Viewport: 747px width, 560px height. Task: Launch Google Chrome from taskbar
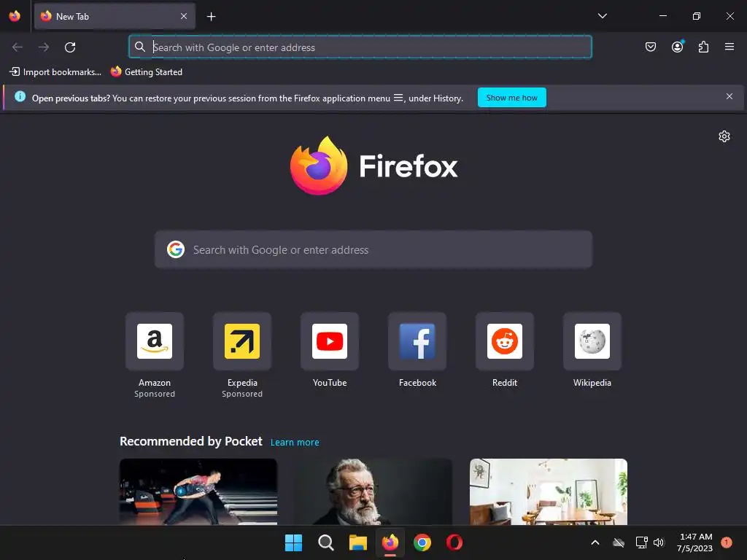(422, 542)
